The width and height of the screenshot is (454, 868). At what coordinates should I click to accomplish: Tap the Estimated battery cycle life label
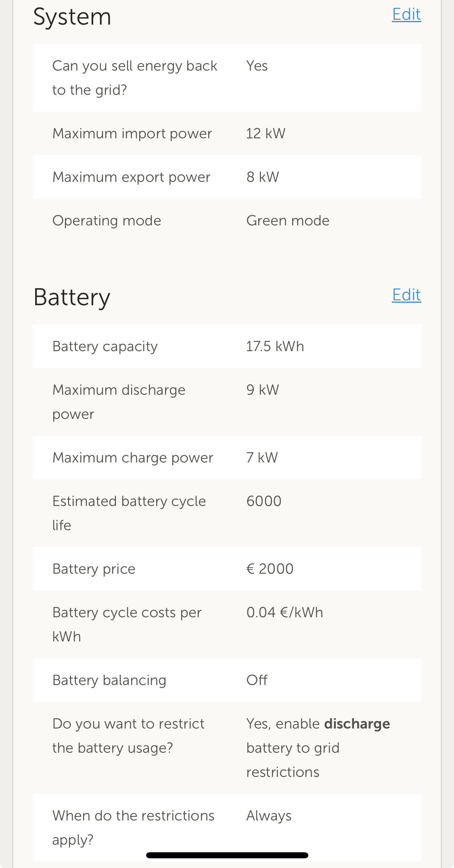(x=129, y=513)
